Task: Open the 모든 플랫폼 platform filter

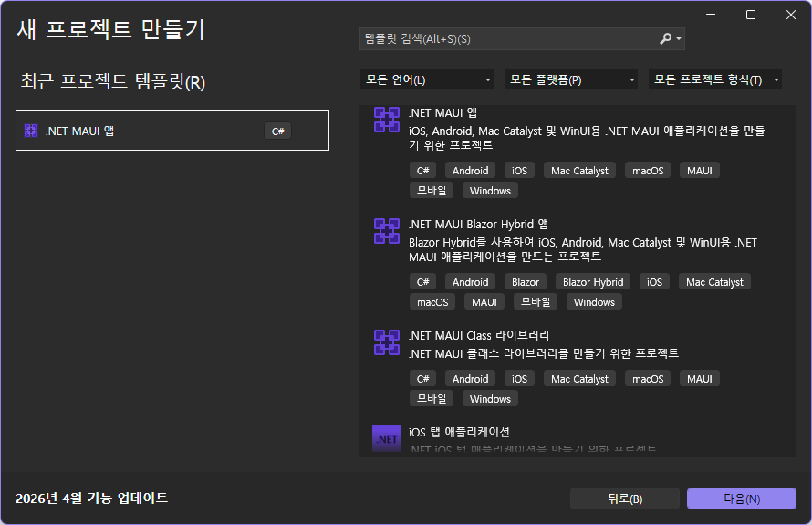Action: (x=570, y=79)
